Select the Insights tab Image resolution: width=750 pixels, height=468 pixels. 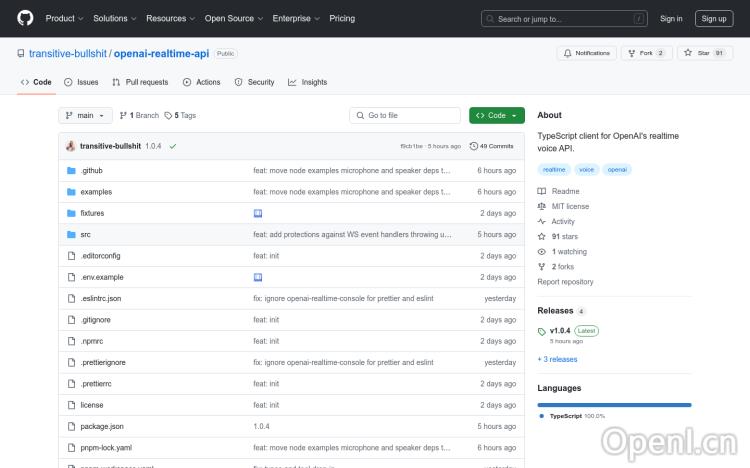pyautogui.click(x=308, y=82)
